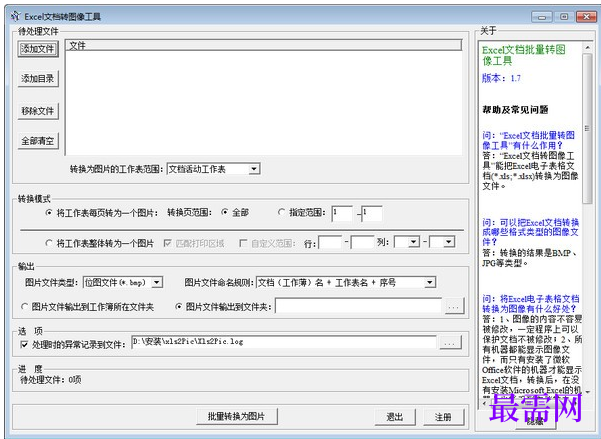
Task: Select 图片文件输出到工作簿所在文件夹 radio
Action: [25, 307]
